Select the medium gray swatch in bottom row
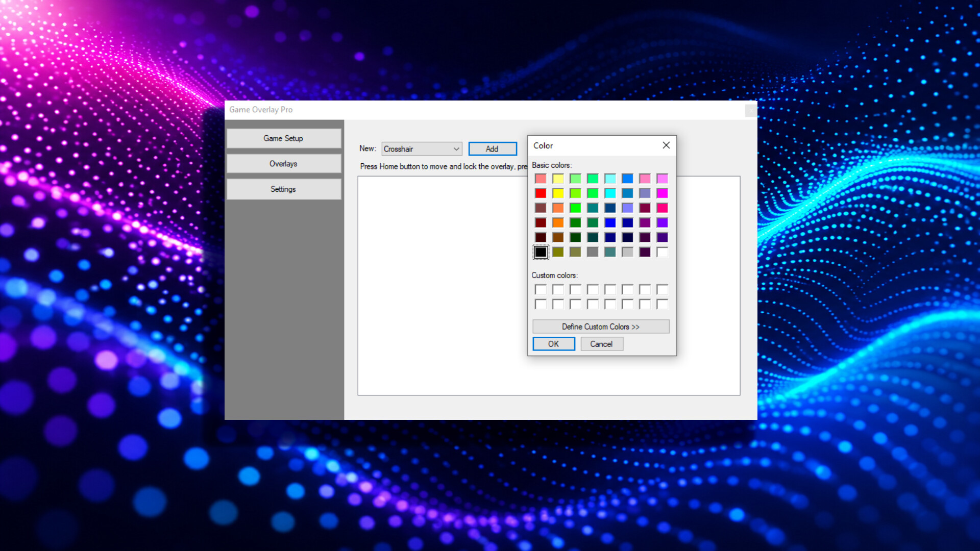The width and height of the screenshot is (980, 551). click(593, 252)
